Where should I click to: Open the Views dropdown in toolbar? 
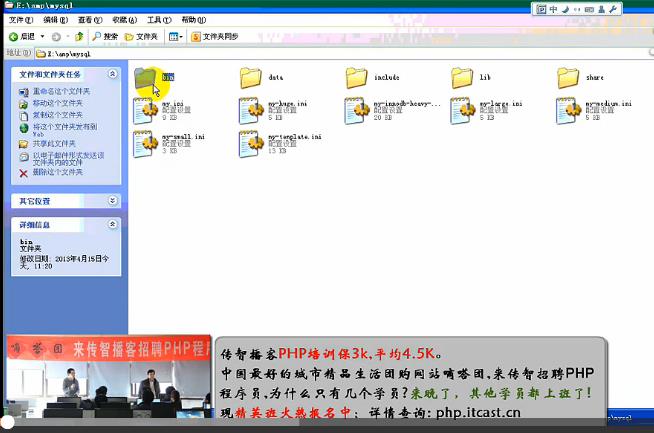coord(175,37)
